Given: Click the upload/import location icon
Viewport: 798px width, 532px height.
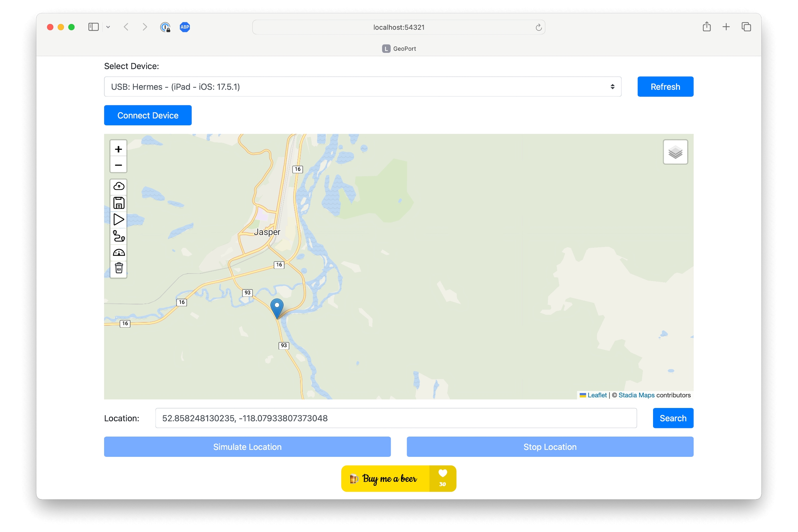Looking at the screenshot, I should tap(118, 187).
